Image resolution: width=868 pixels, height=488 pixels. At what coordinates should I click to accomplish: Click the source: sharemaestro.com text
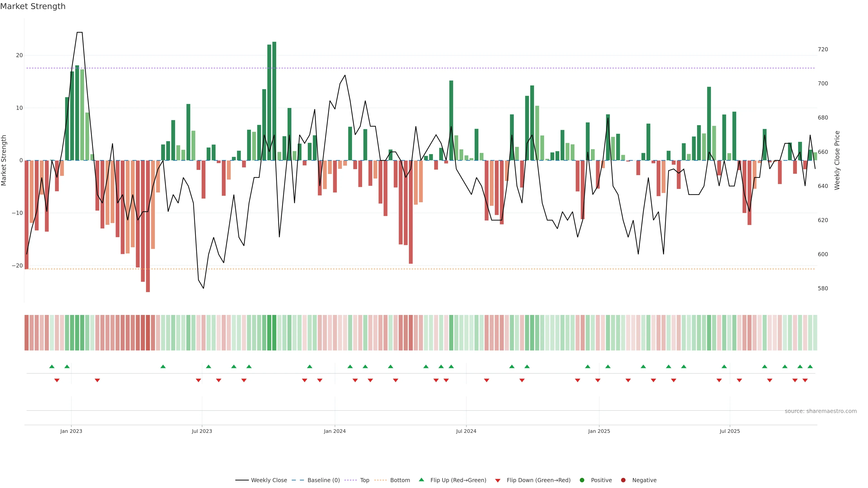pos(821,411)
